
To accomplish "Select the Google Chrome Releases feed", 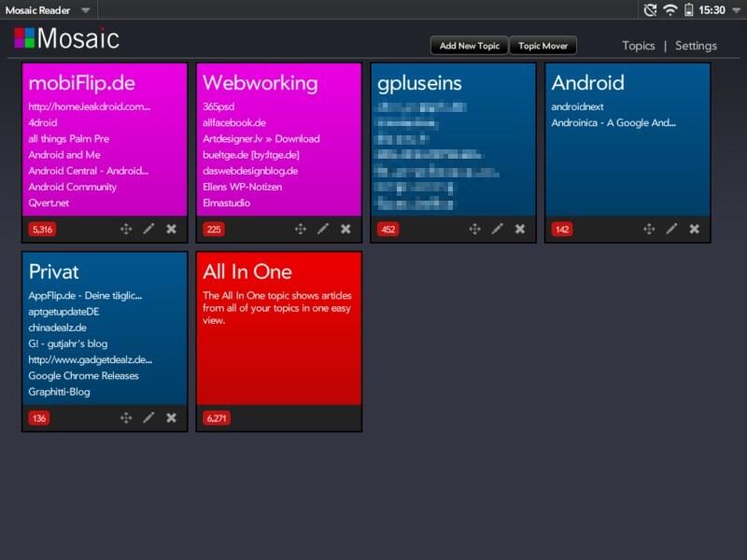I will 83,376.
